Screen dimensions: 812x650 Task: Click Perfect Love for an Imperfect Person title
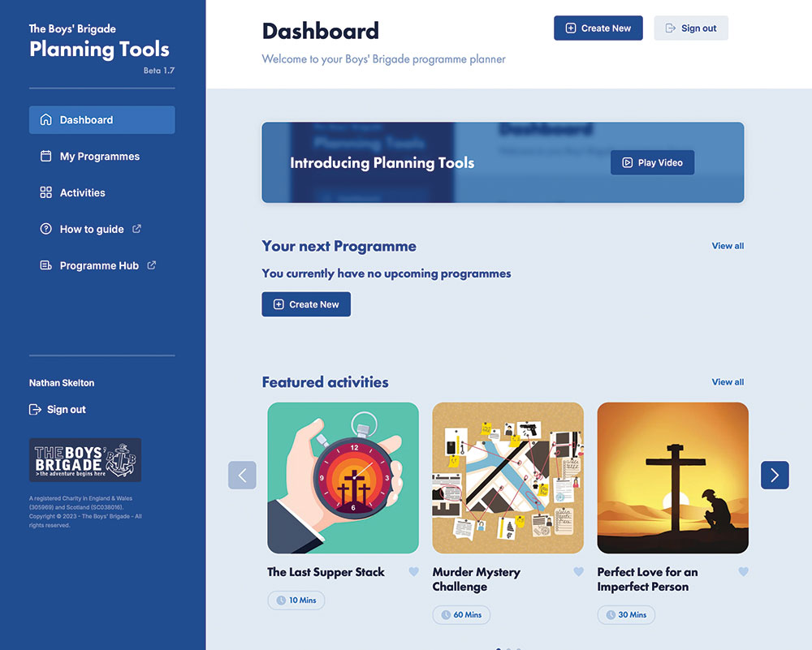647,579
